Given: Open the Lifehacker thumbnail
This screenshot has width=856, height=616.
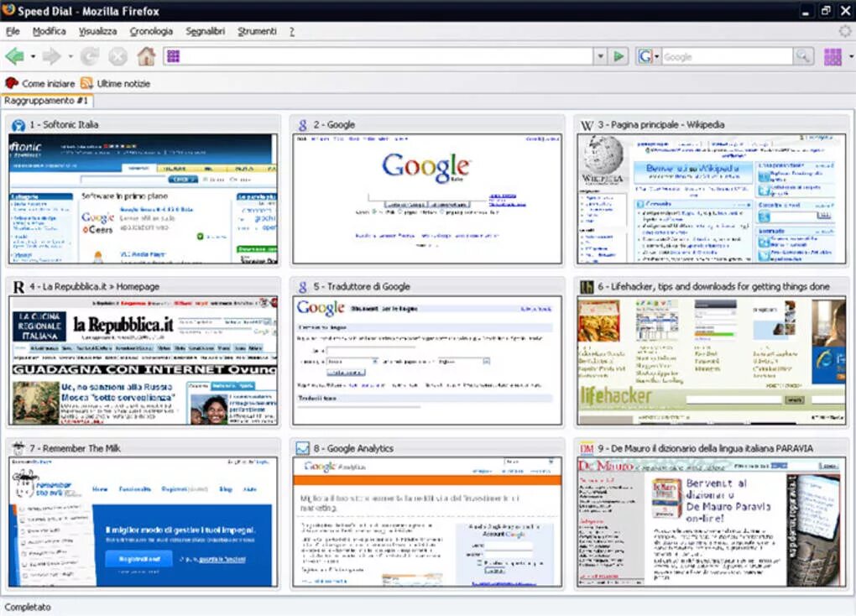Looking at the screenshot, I should click(712, 360).
